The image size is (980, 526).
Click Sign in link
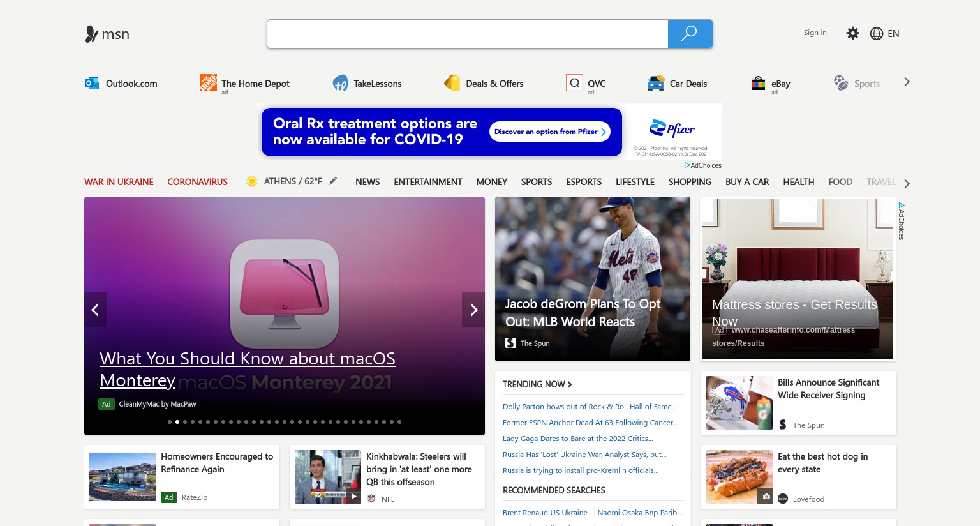(815, 33)
